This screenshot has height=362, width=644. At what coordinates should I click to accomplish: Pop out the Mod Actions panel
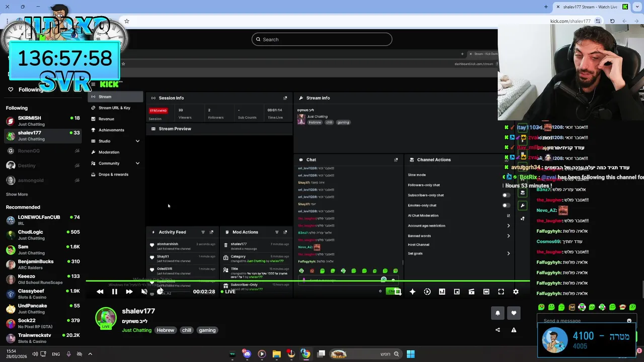coord(285,232)
